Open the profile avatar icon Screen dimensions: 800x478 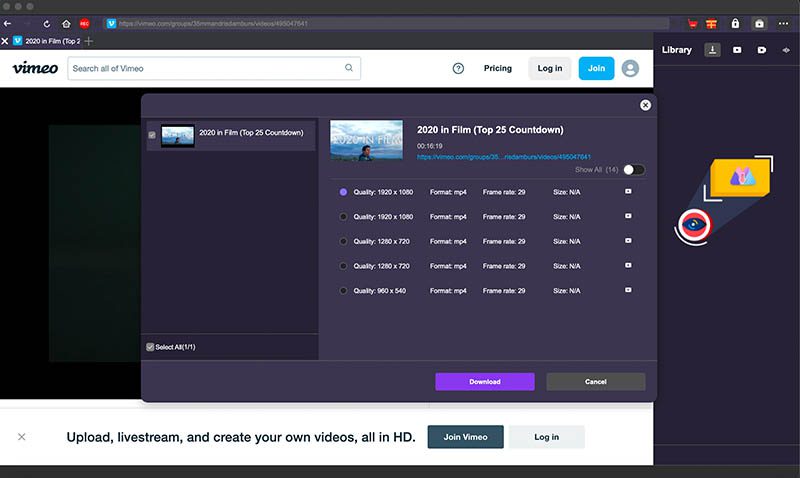630,68
